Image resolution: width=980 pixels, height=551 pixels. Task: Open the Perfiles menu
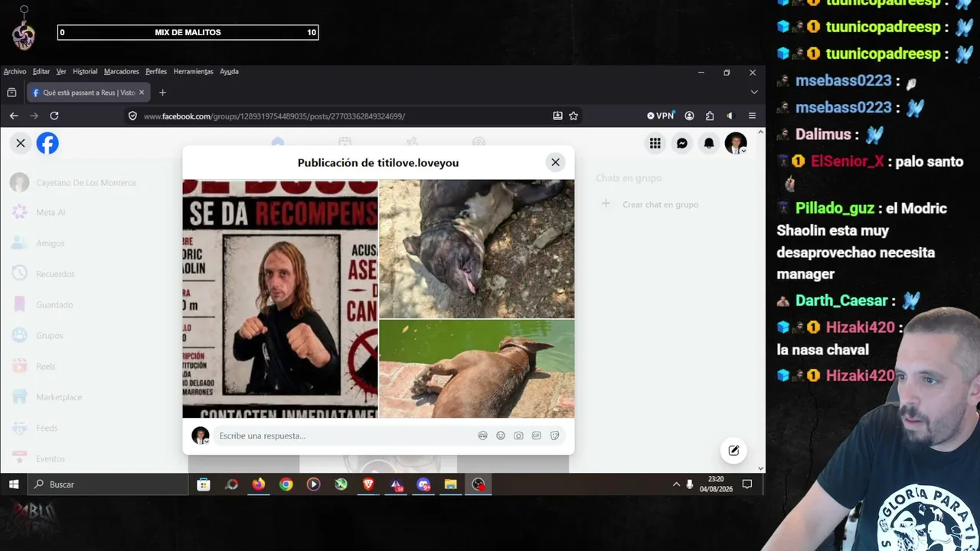(156, 71)
